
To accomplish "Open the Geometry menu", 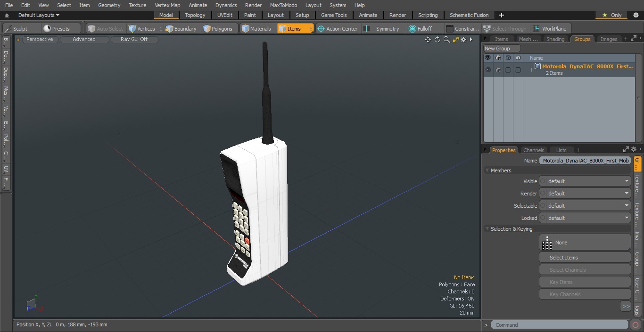I will (x=109, y=5).
